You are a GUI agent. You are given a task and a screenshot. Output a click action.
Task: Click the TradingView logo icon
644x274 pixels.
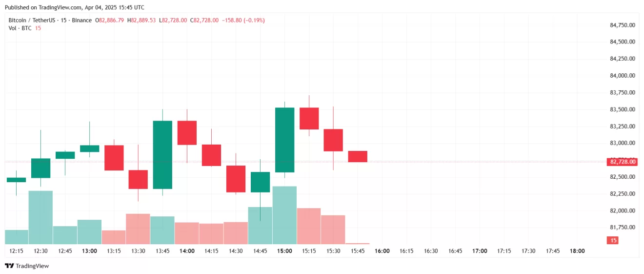[9, 266]
